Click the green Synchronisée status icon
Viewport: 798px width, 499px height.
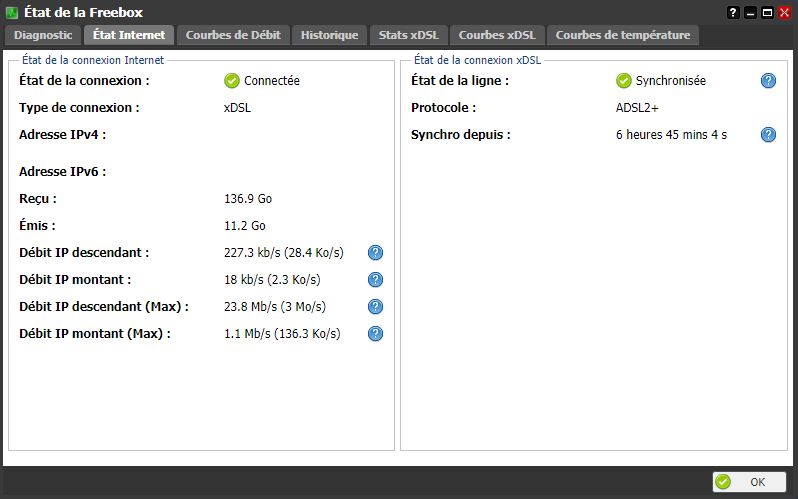click(623, 80)
